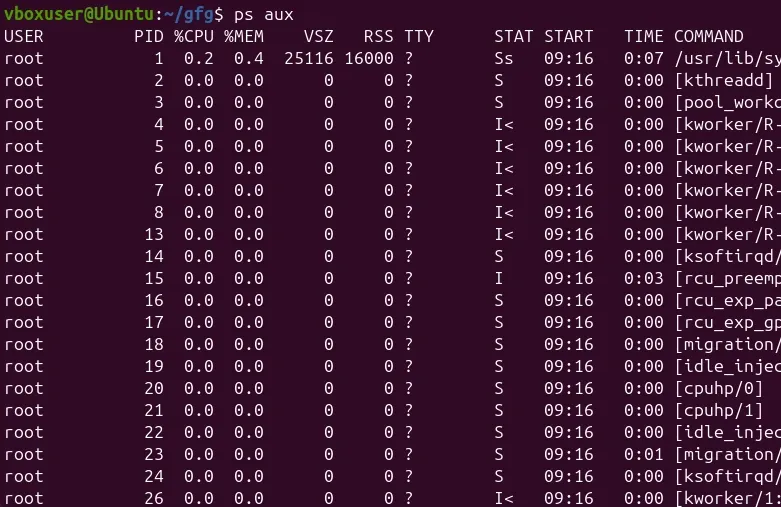Click the I status in PID 15 row

(x=499, y=278)
